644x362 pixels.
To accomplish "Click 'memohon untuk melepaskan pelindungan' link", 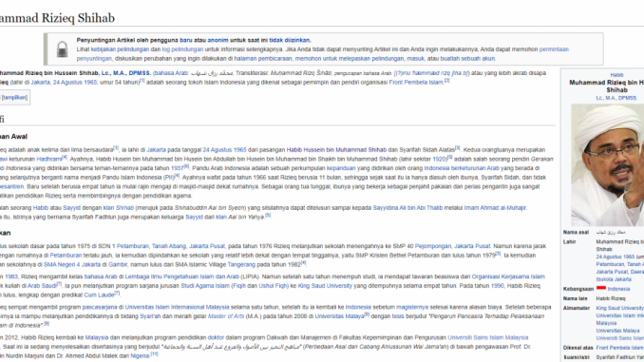I will 350,58.
